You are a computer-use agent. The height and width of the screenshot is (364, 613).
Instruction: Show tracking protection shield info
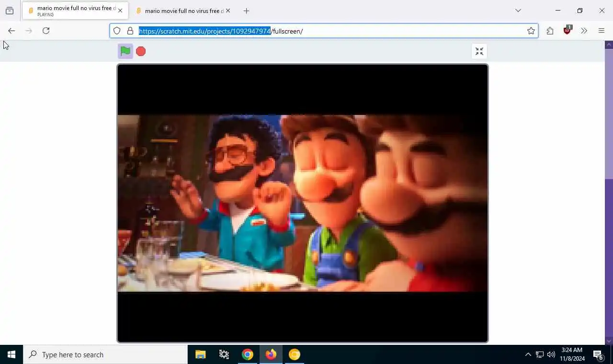tap(117, 31)
